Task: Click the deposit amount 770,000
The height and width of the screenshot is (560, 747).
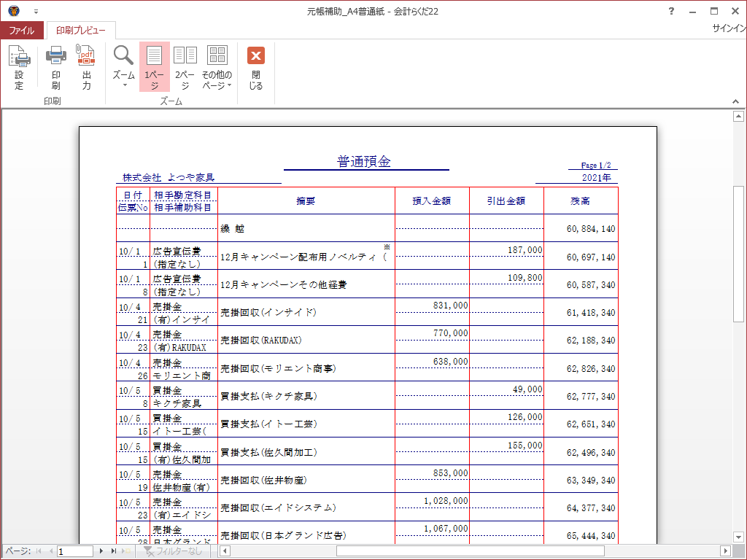Action: [x=451, y=333]
